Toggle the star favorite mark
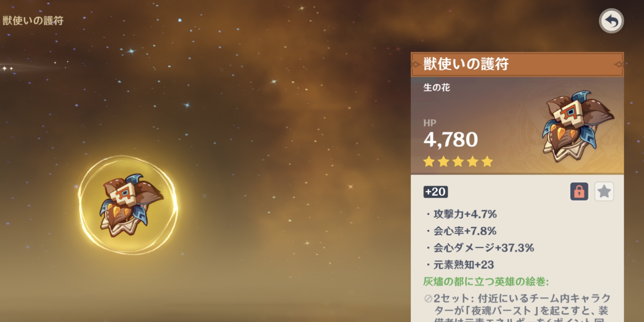Screen dimensions: 644x322 (604, 191)
